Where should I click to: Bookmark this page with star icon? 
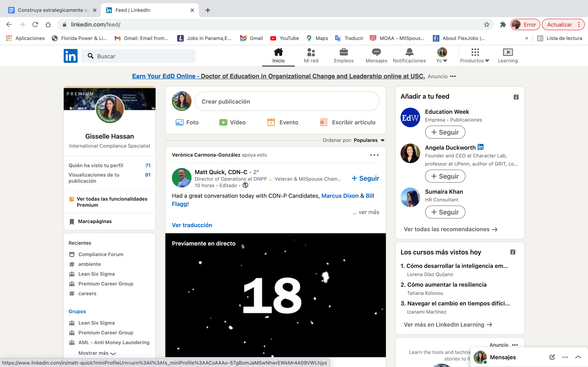pyautogui.click(x=487, y=24)
